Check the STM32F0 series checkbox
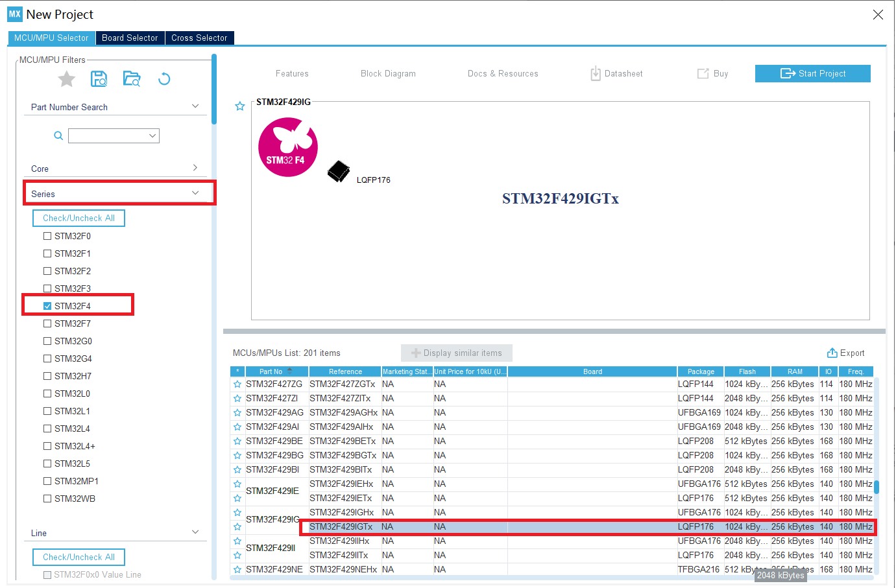Screen dimensions: 896x588 coord(47,236)
